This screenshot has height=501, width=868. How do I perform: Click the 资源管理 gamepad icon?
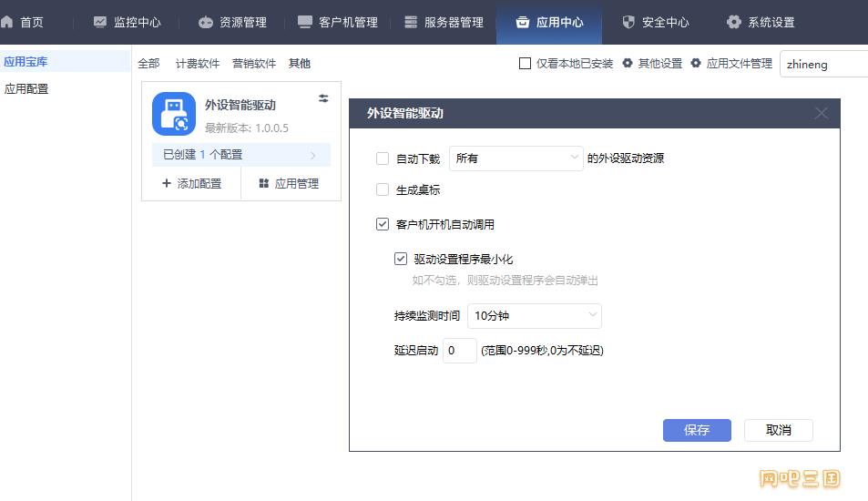tap(205, 22)
